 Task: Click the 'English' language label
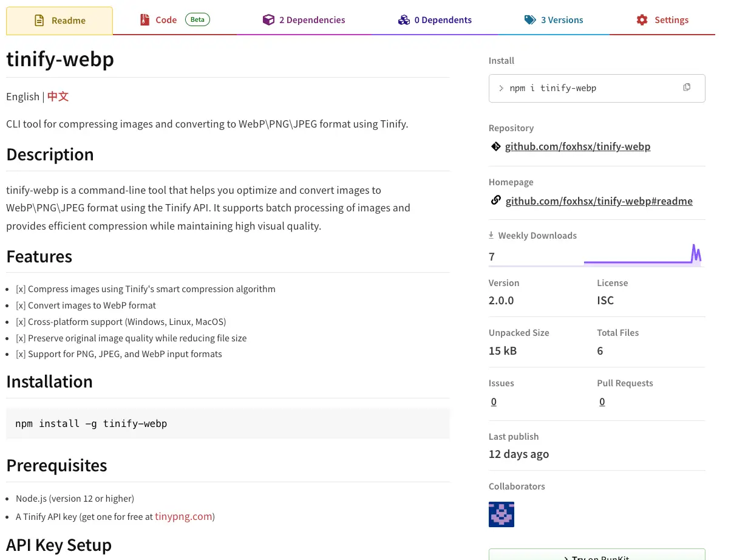point(22,97)
